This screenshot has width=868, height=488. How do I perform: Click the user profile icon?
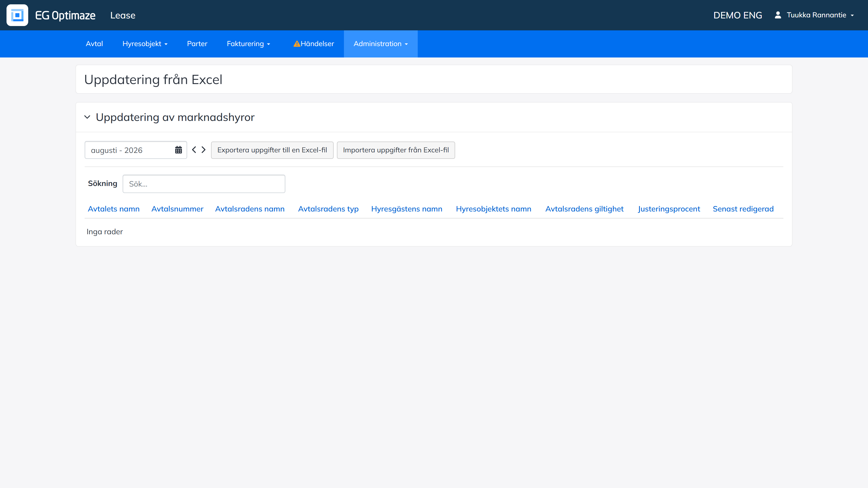pos(778,15)
